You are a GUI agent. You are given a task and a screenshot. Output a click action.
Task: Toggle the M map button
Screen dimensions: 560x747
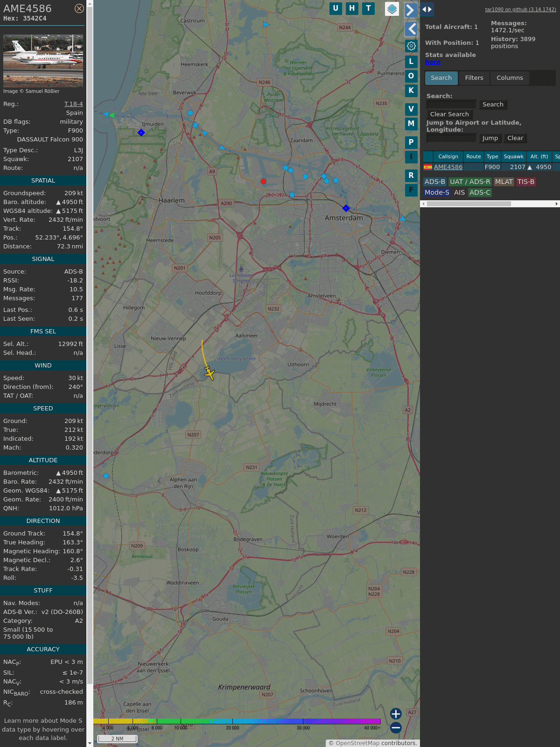click(x=411, y=123)
